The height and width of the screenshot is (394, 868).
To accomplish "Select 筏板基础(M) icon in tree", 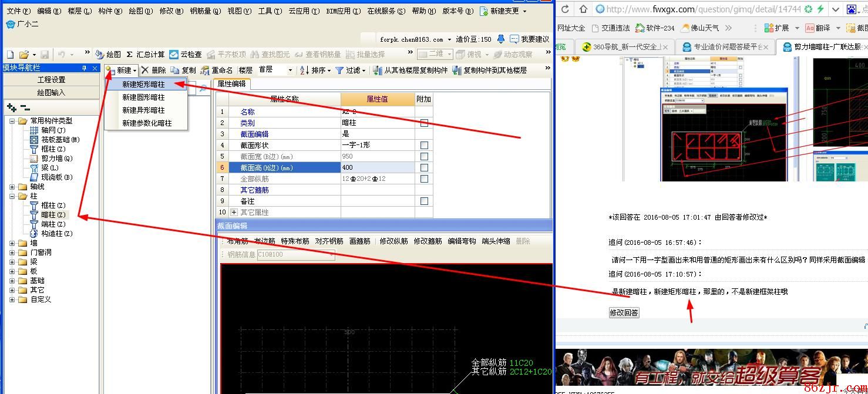I will pyautogui.click(x=34, y=140).
